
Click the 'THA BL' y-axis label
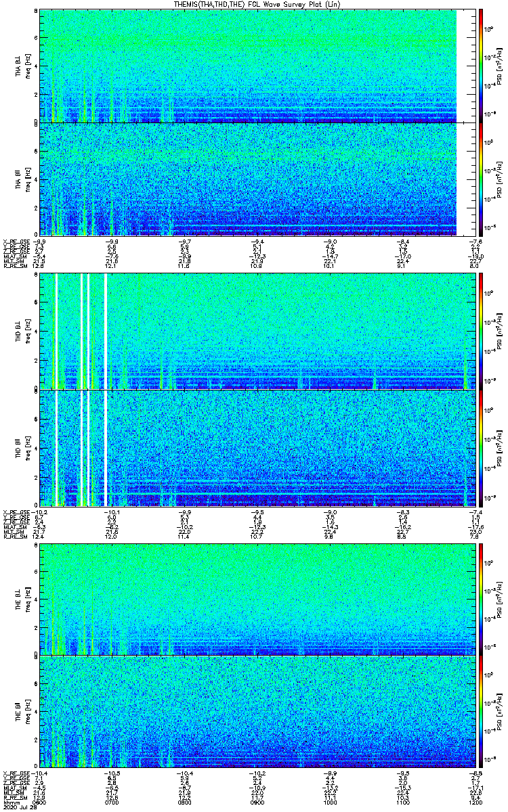click(18, 66)
